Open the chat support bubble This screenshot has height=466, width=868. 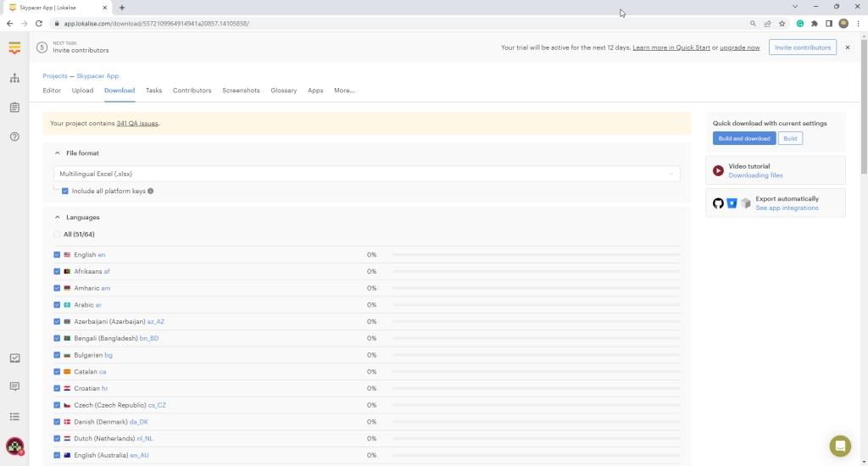click(x=840, y=446)
